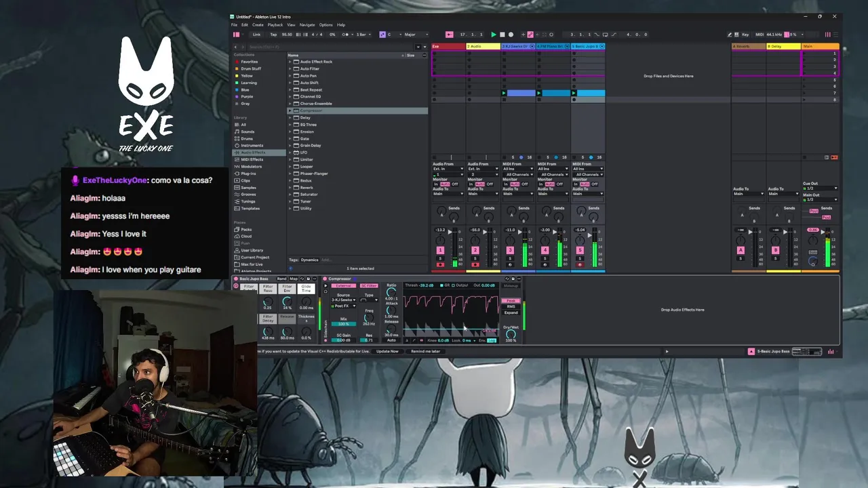Viewport: 868px width, 488px height.
Task: Adjust the Main track volume fader
Action: click(823, 232)
